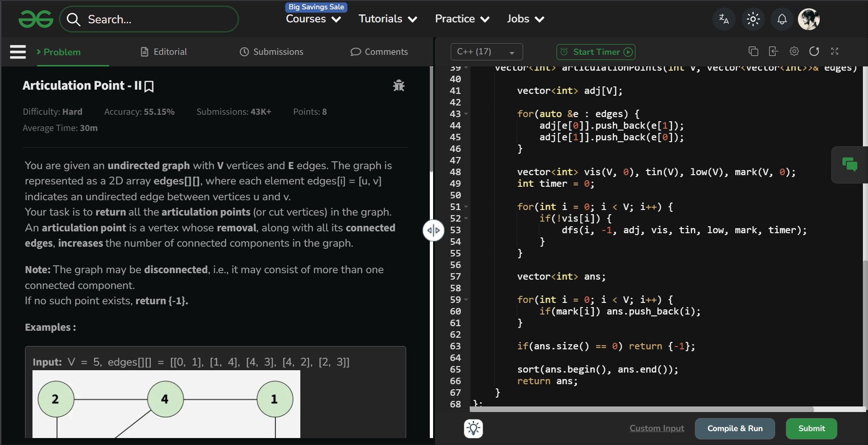Expand editor to fullscreen

[x=835, y=52]
